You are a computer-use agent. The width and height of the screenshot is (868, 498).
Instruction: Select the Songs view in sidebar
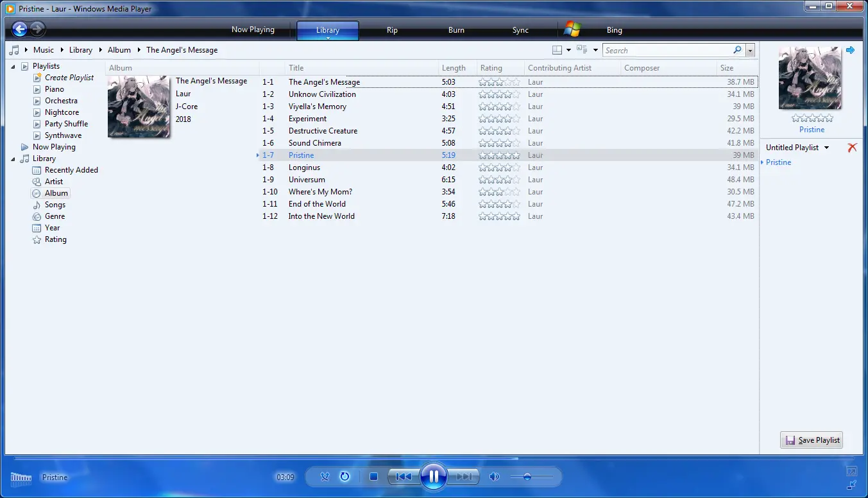click(55, 205)
